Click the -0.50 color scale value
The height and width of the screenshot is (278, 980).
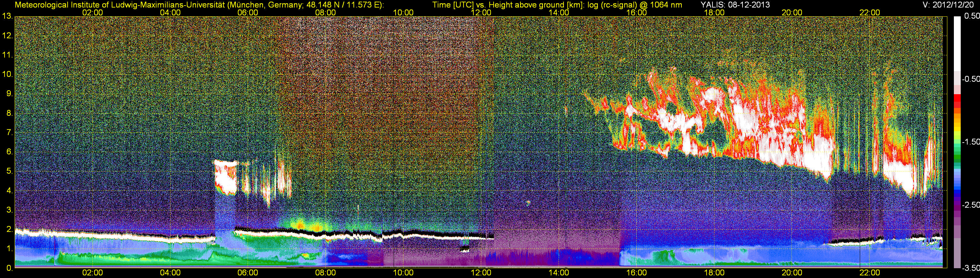pyautogui.click(x=971, y=79)
